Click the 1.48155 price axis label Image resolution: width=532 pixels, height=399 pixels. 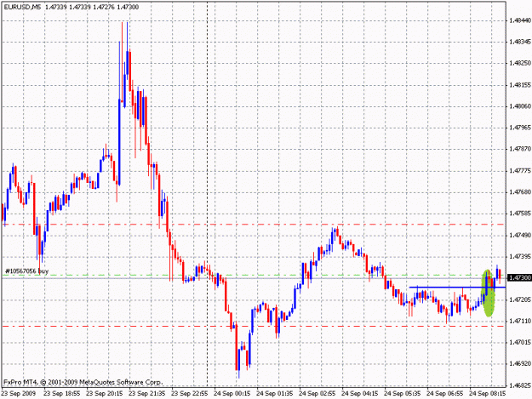click(x=520, y=85)
